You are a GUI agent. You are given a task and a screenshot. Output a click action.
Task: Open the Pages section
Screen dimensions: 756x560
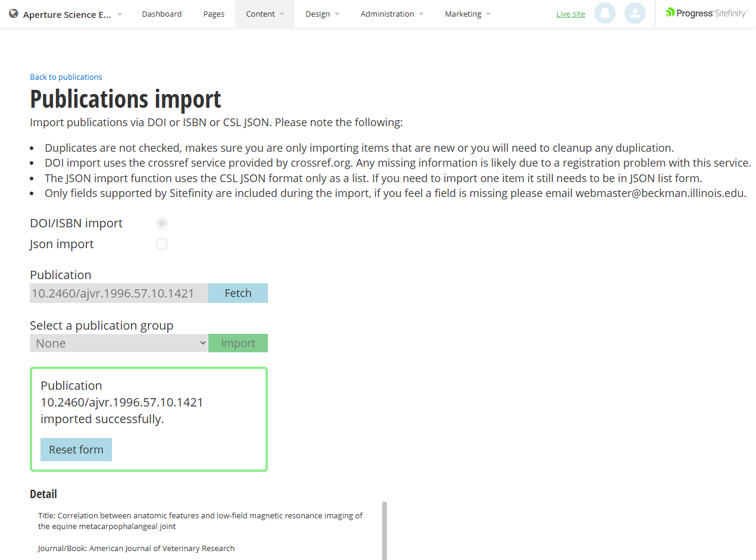pos(213,13)
